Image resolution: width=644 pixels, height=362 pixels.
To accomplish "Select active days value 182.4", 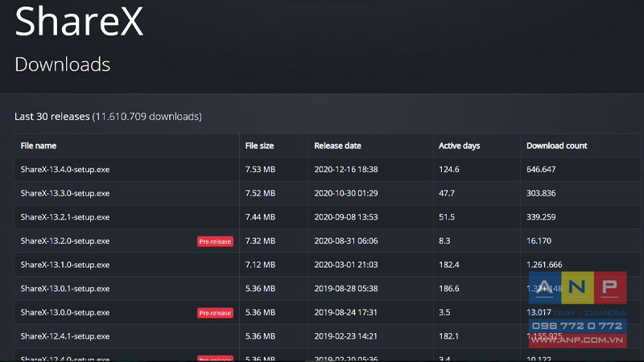I will pyautogui.click(x=449, y=265).
